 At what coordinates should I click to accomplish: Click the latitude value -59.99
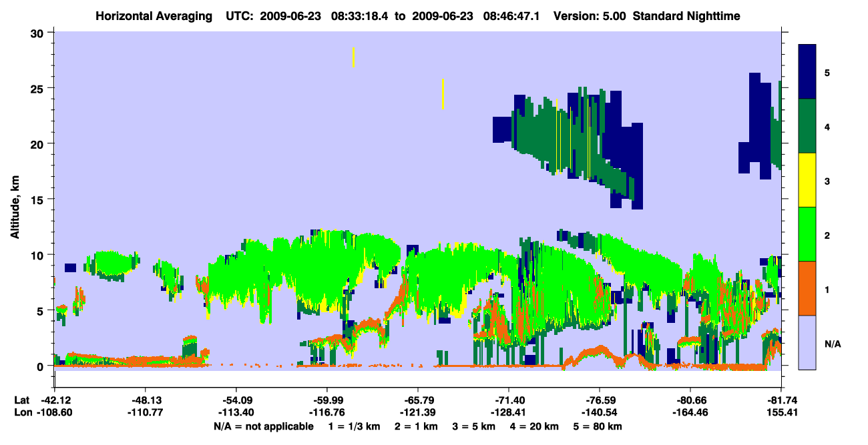pos(327,400)
